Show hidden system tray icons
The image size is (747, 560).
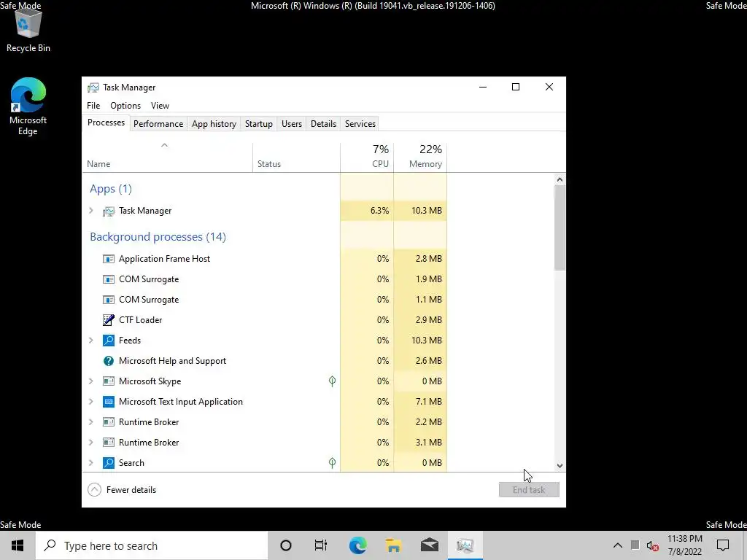coord(617,545)
